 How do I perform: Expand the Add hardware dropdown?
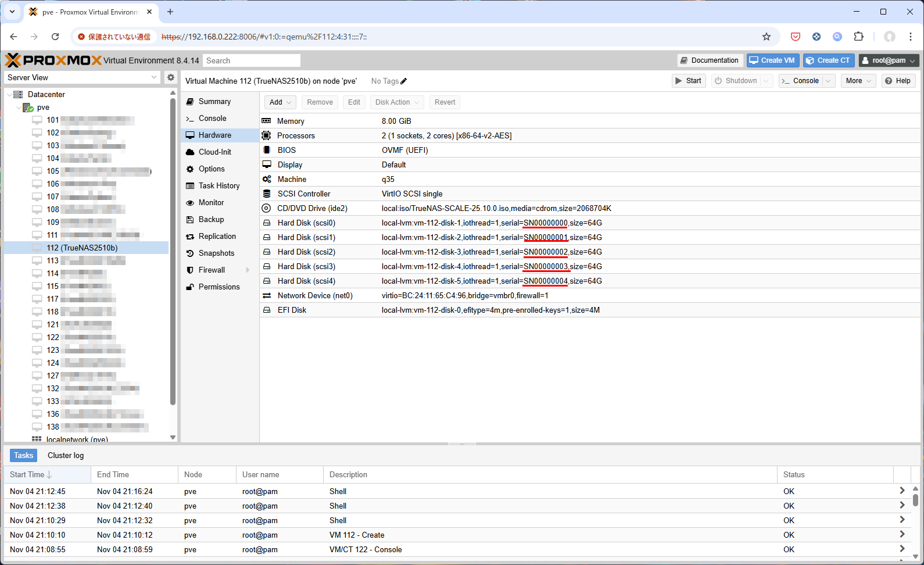(280, 102)
